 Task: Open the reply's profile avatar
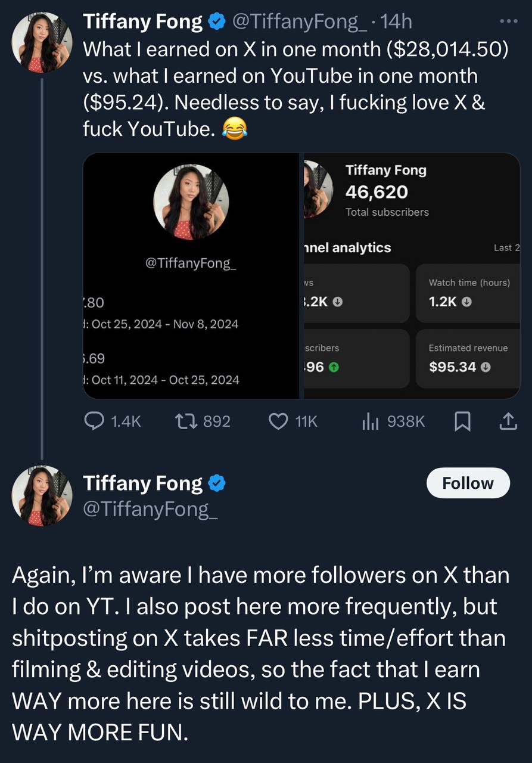point(42,496)
